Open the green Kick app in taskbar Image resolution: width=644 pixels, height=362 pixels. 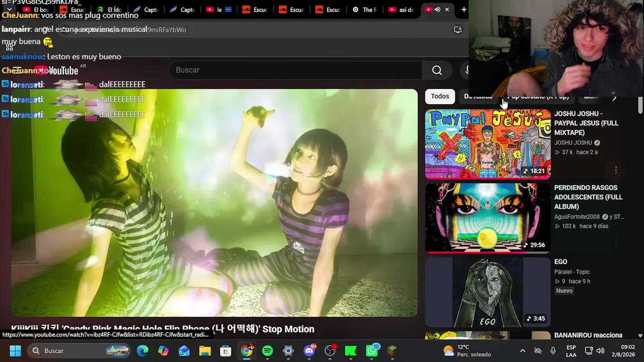coord(351,350)
